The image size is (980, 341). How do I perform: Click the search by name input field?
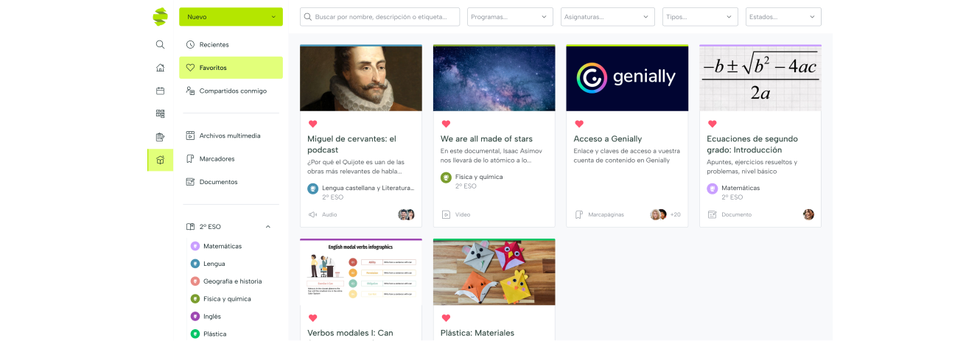pyautogui.click(x=379, y=17)
